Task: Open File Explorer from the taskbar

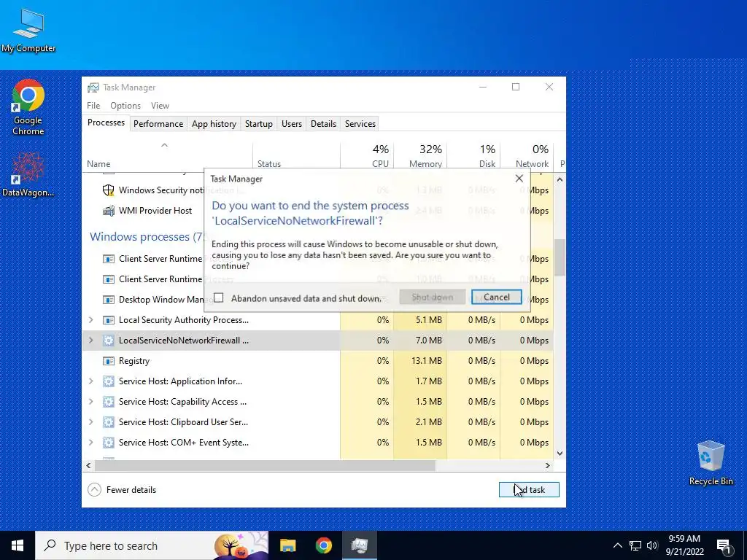Action: 287,545
